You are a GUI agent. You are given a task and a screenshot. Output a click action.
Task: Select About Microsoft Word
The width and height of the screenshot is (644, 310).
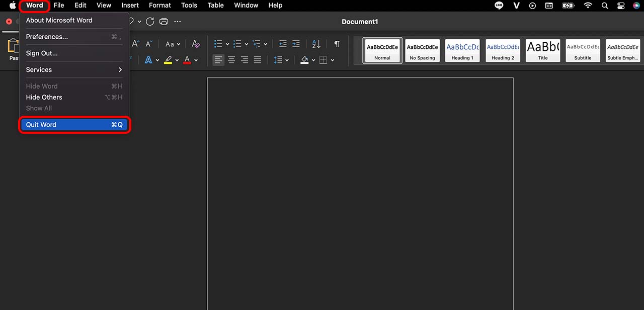coord(74,20)
